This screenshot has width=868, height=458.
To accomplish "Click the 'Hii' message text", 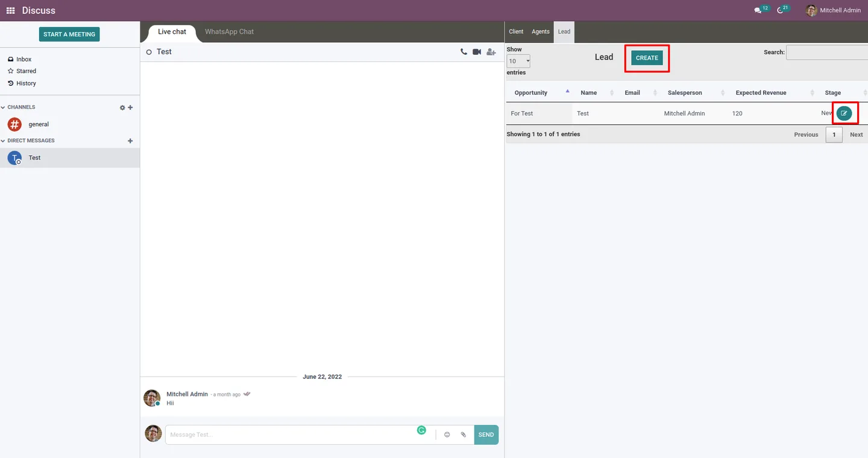I will click(170, 403).
